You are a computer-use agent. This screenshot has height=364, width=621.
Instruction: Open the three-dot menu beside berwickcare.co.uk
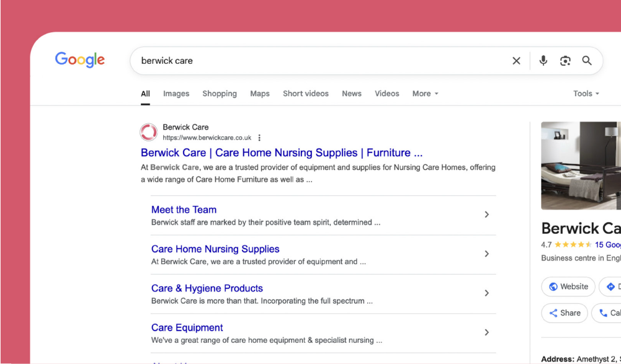coord(259,138)
